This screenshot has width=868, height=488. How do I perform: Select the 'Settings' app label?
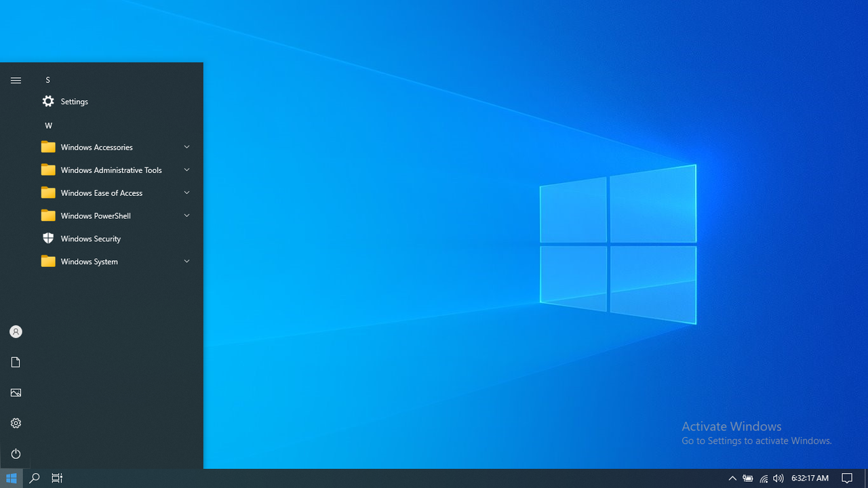(x=75, y=102)
